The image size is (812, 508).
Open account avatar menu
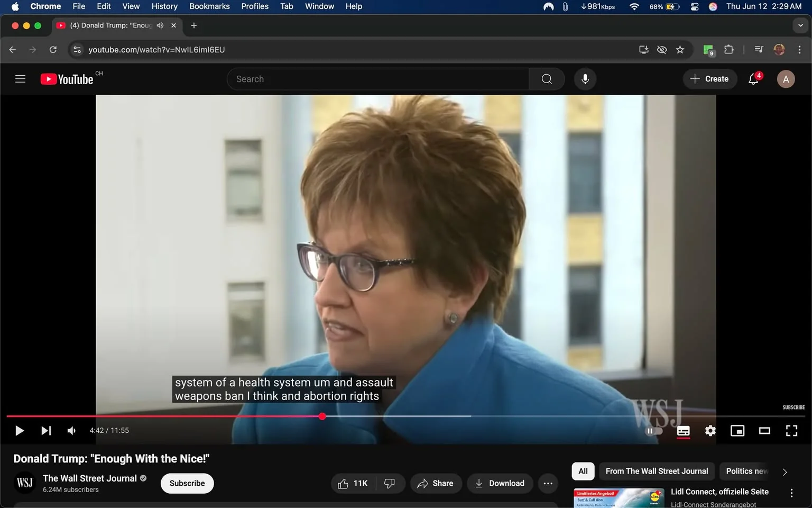(x=786, y=79)
